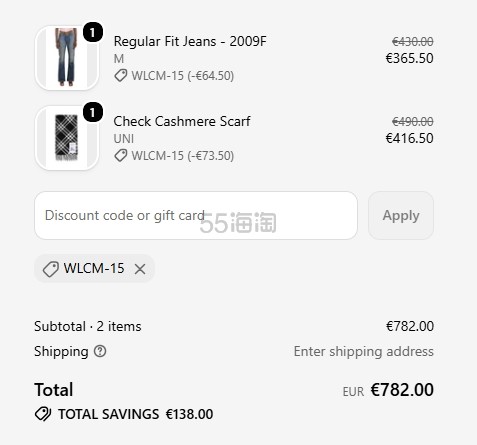Select the WLCM-15 applied code chip label
The image size is (477, 445).
coord(94,268)
